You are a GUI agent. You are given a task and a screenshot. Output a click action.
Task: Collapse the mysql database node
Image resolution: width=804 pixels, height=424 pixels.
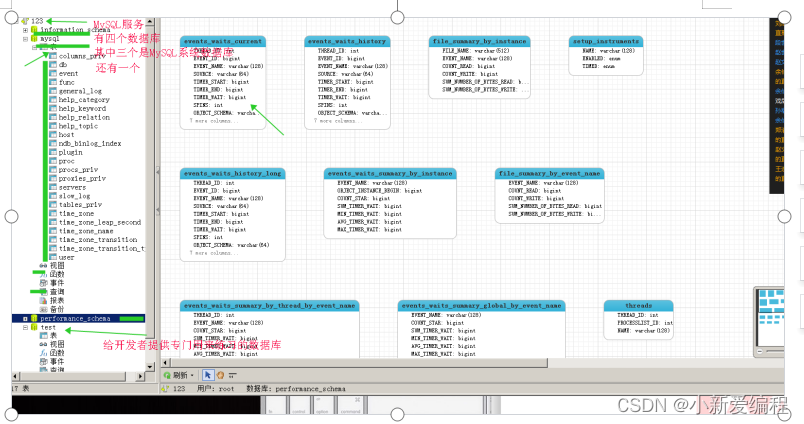coord(25,39)
